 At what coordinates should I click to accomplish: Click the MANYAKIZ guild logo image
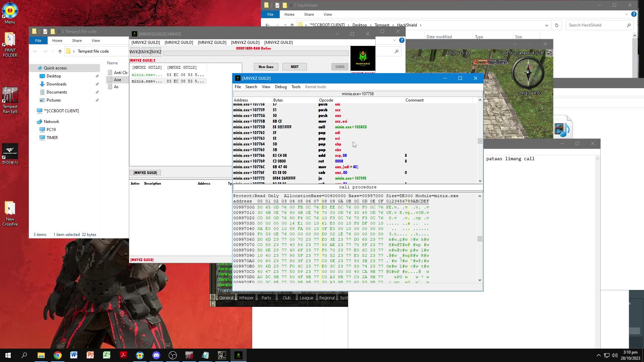(x=363, y=58)
